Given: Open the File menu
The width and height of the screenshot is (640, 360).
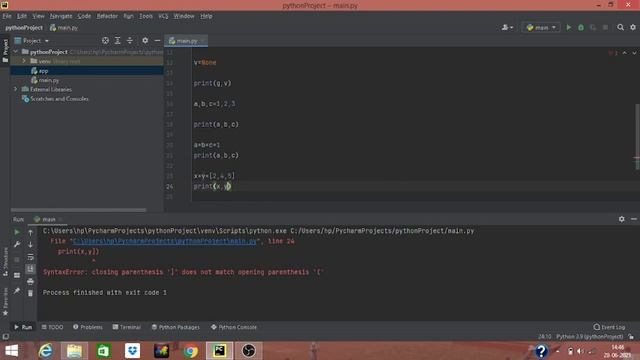Looking at the screenshot, I should [7, 16].
